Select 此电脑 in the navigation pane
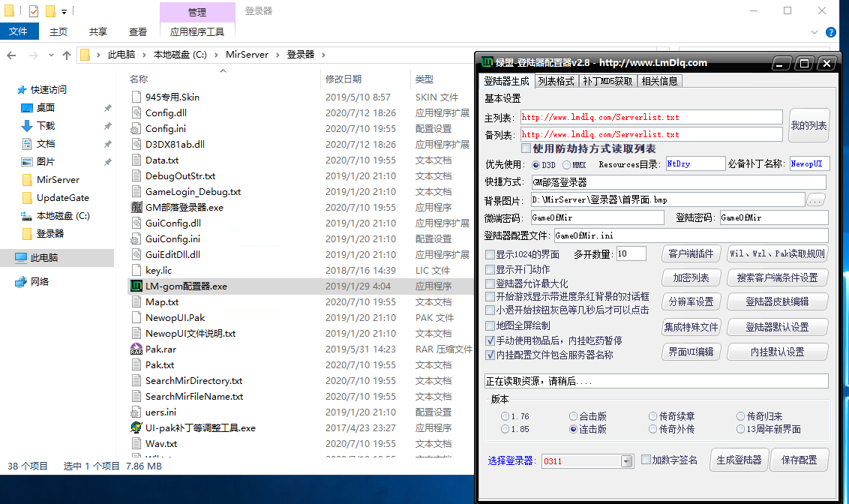The width and height of the screenshot is (849, 504). tap(43, 258)
